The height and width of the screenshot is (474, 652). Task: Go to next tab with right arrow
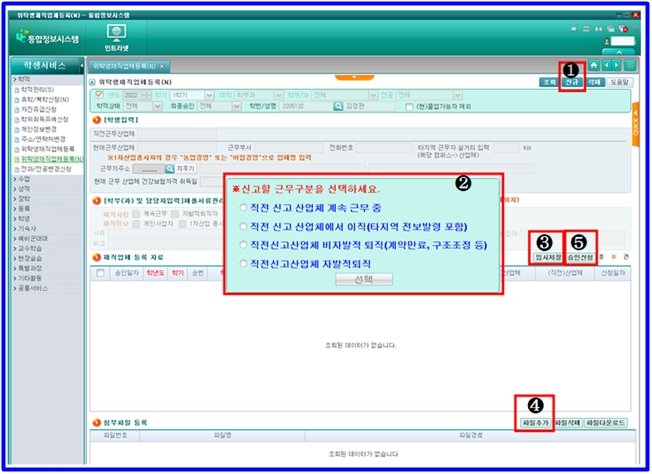(616, 65)
